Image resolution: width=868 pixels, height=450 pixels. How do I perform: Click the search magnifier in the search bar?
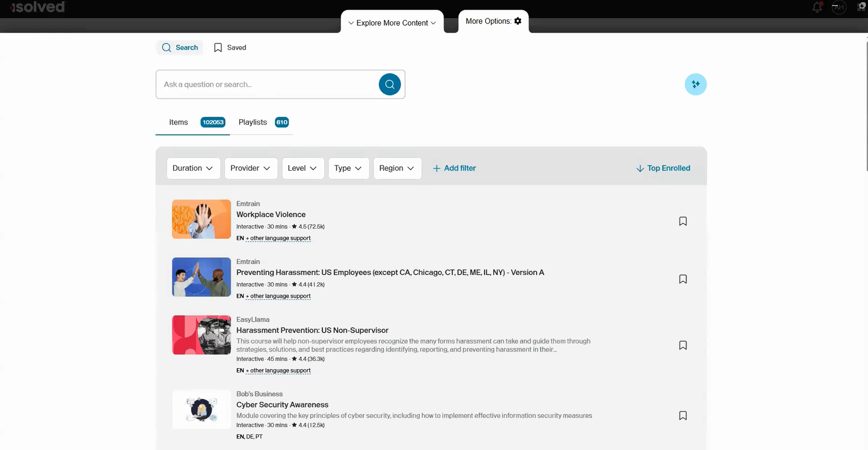pyautogui.click(x=389, y=84)
